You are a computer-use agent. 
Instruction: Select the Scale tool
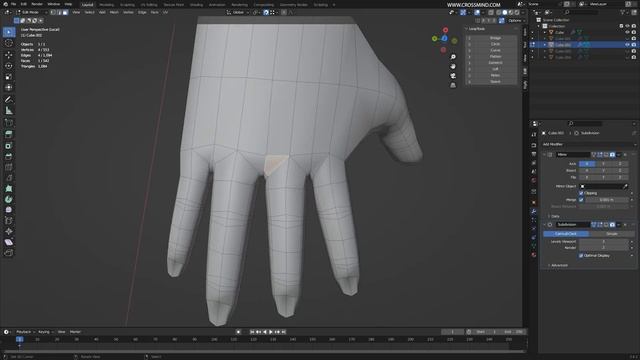(x=9, y=77)
